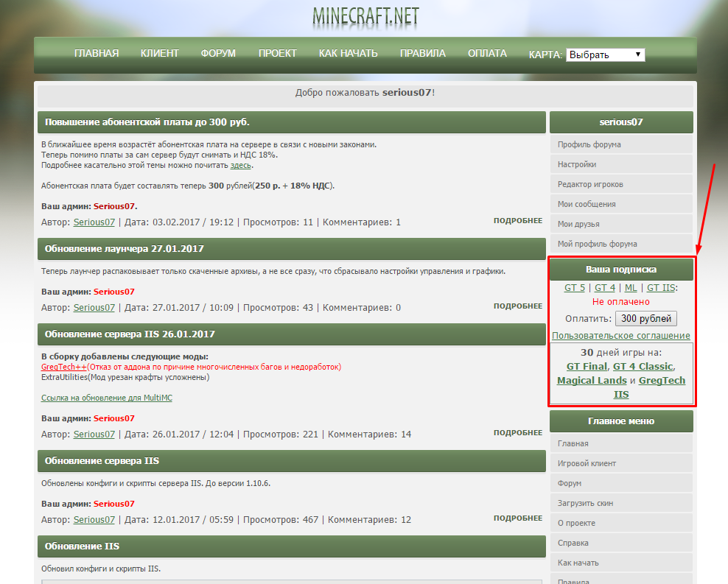Click the 'GT 5' subscription link

tap(575, 288)
